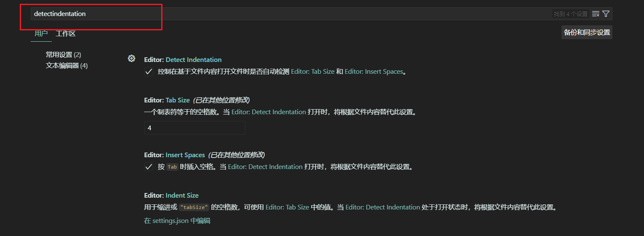
Task: Clear the settings search input icon
Action: (596, 14)
